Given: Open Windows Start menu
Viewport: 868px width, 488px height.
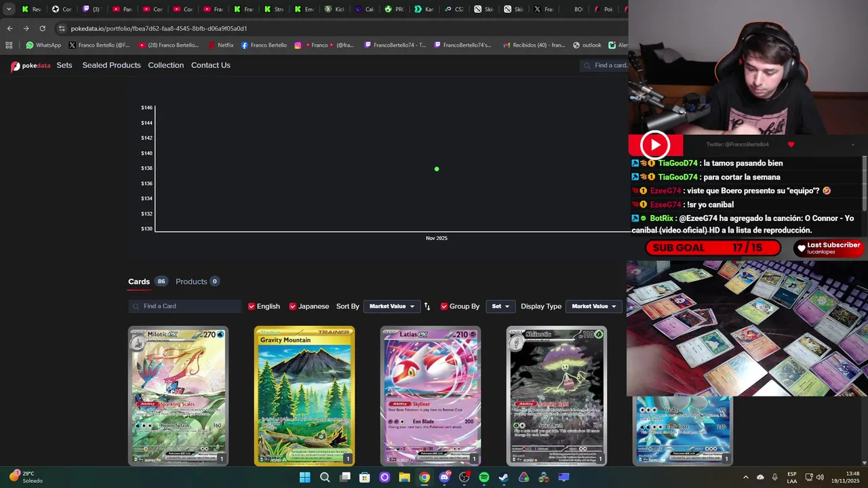Looking at the screenshot, I should click(304, 477).
